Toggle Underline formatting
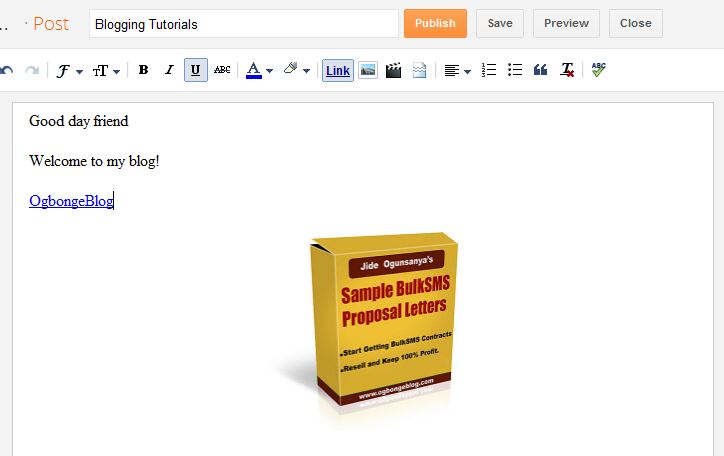Screen dimensions: 724x456 pos(196,70)
